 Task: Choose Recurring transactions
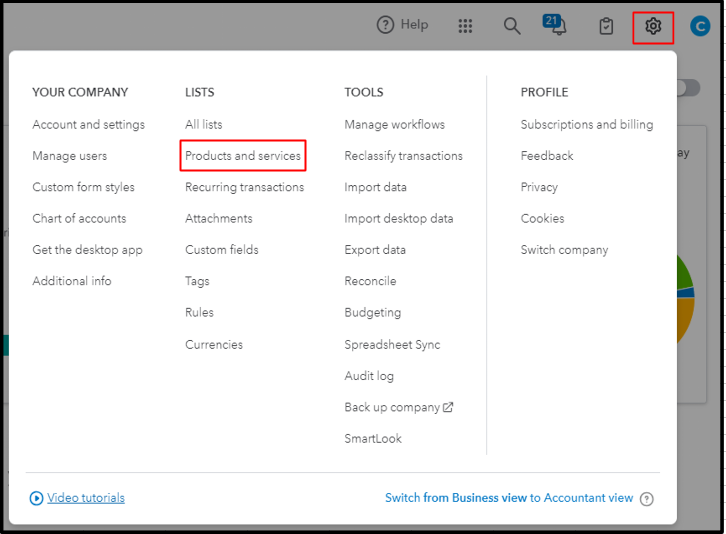click(244, 187)
